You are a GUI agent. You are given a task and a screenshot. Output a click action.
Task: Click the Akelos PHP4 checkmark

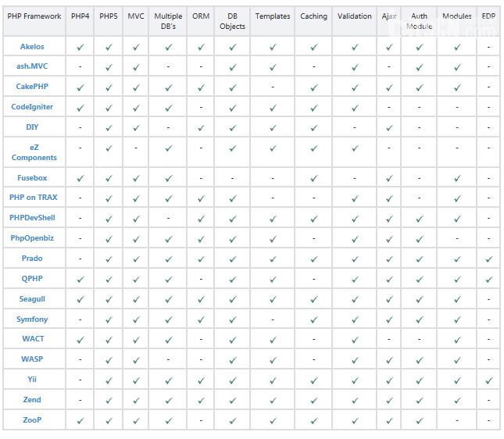[x=80, y=48]
